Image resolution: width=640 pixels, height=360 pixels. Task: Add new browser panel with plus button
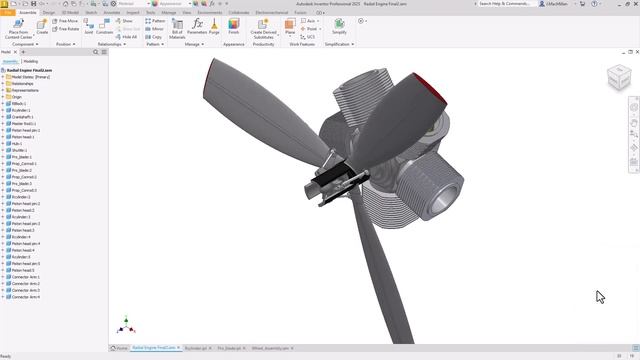[x=23, y=52]
